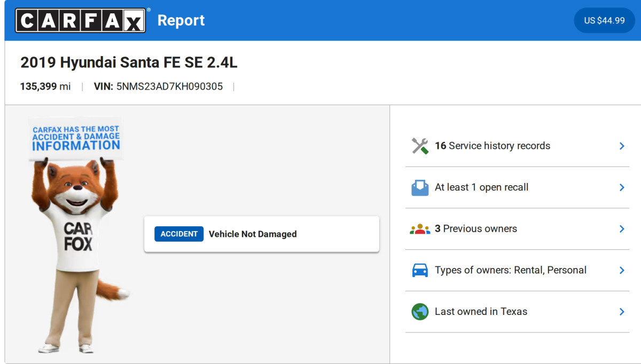The width and height of the screenshot is (641, 364).
Task: Click the US $44.99 purchase button
Action: pos(604,21)
